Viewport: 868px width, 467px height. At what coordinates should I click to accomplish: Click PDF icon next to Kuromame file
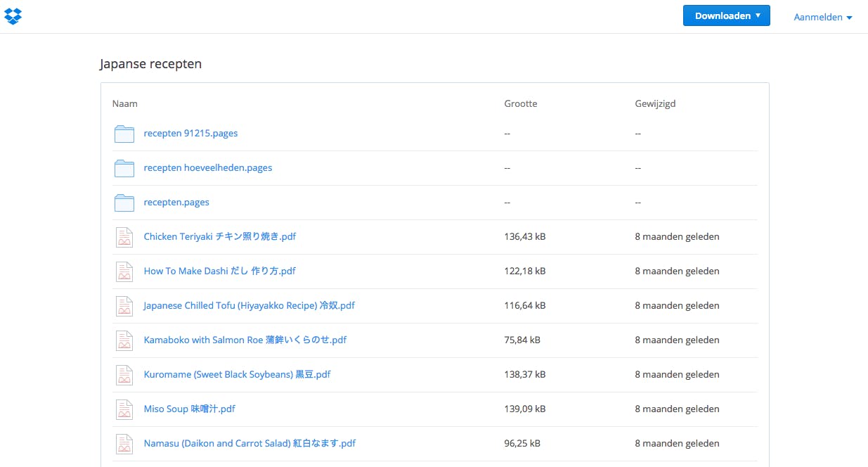(x=124, y=375)
